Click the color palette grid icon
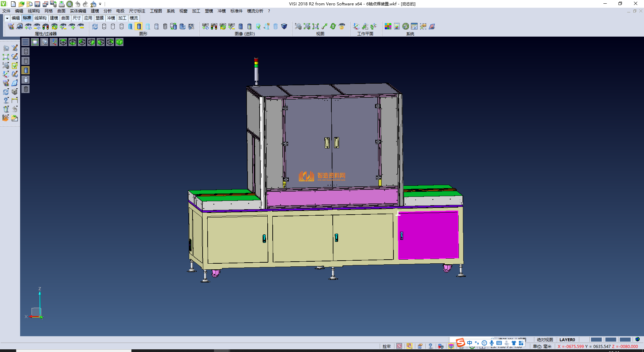644x352 pixels. pyautogui.click(x=388, y=27)
